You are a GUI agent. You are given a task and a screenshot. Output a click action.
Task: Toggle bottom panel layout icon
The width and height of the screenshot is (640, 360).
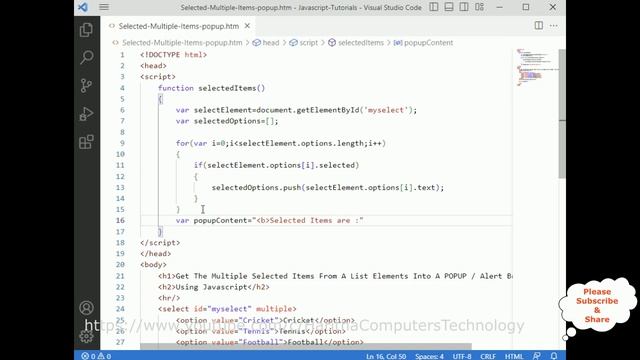click(x=449, y=7)
